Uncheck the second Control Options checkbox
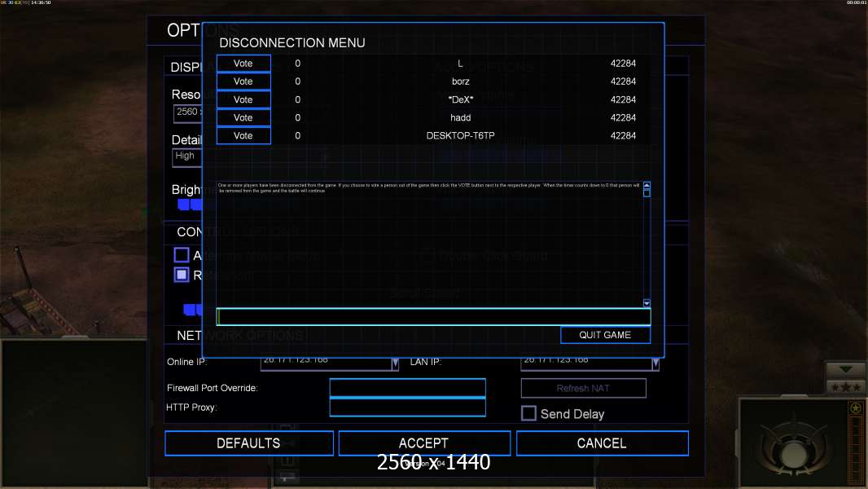868x489 pixels. (182, 275)
